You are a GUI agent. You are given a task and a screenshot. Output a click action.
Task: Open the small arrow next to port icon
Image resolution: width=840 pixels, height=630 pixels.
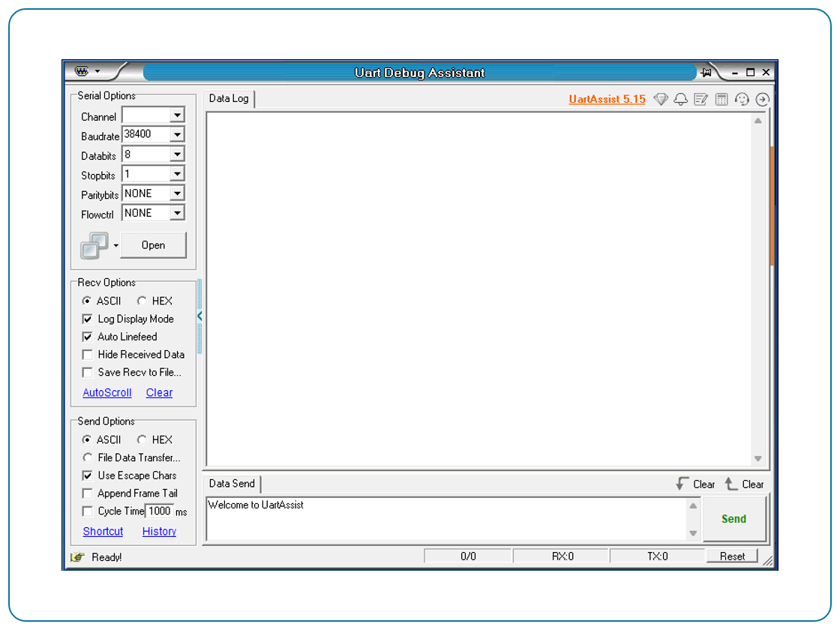click(x=115, y=245)
